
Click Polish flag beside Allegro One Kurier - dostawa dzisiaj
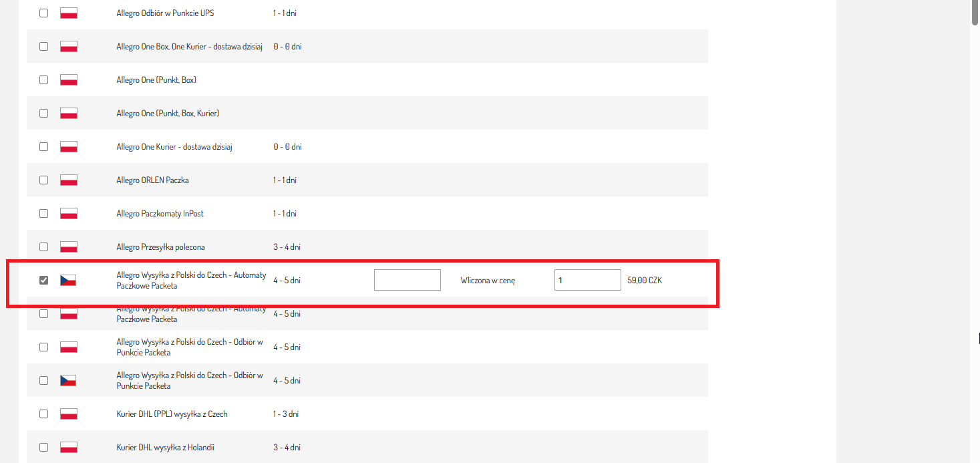(x=68, y=146)
